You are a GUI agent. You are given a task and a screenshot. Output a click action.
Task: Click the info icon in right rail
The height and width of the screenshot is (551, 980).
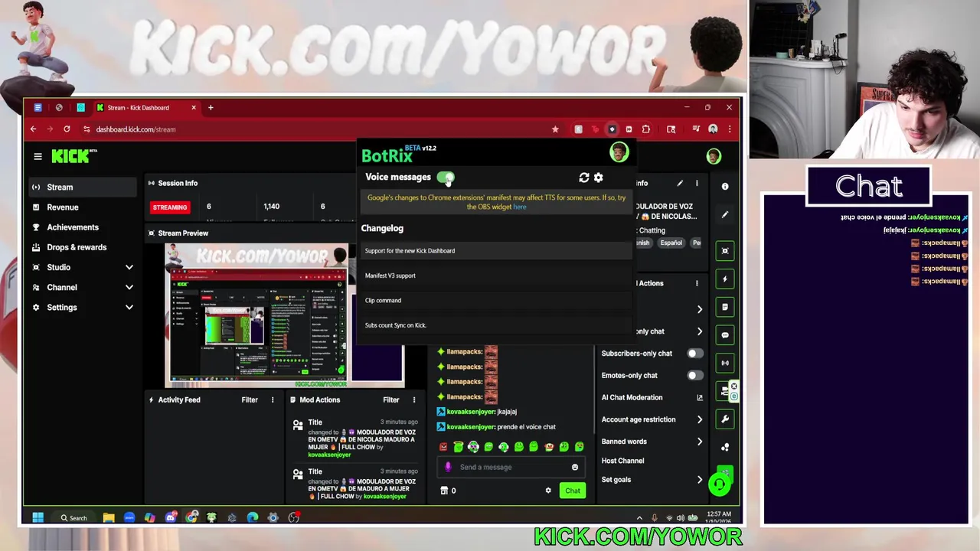(x=725, y=186)
